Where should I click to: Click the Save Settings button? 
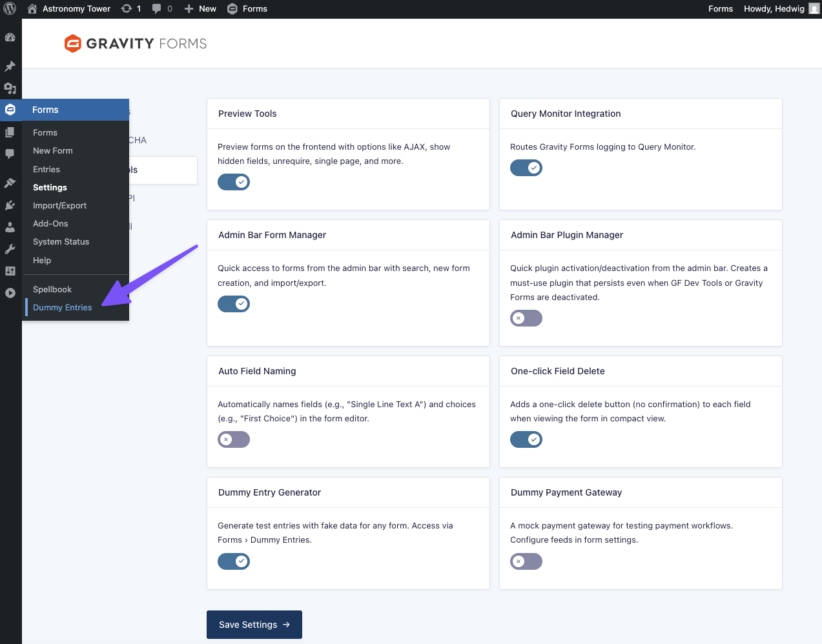point(254,625)
